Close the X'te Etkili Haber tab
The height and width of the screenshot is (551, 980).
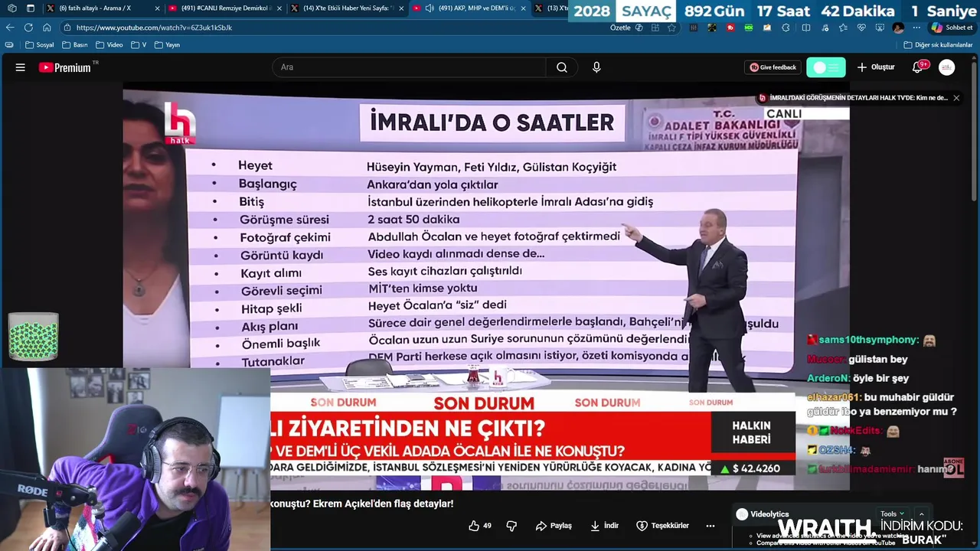(x=401, y=8)
